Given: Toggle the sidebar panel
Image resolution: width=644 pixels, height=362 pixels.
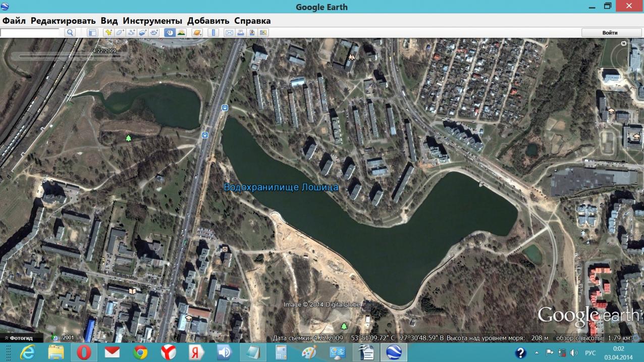Looking at the screenshot, I should [x=92, y=33].
